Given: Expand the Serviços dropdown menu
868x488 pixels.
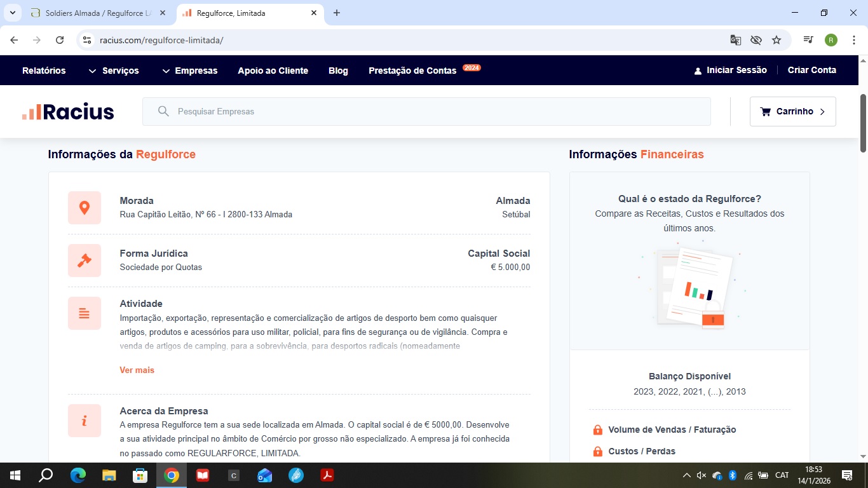Looking at the screenshot, I should coord(114,71).
